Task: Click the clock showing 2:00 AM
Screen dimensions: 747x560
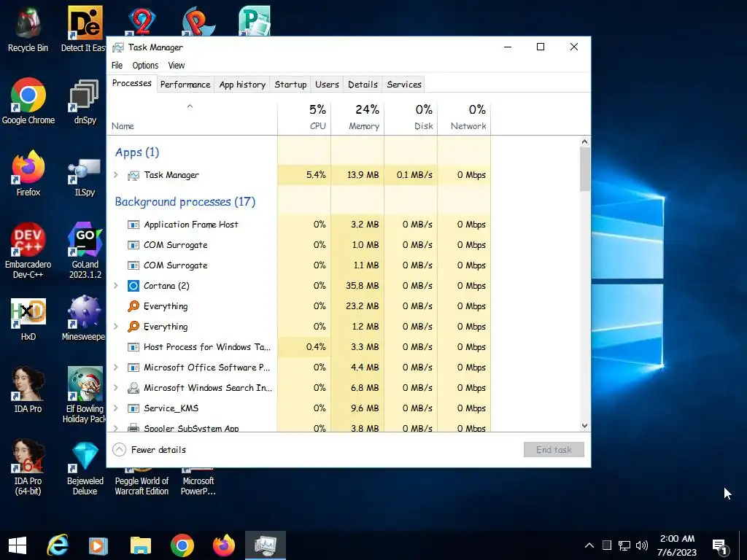Action: click(677, 545)
